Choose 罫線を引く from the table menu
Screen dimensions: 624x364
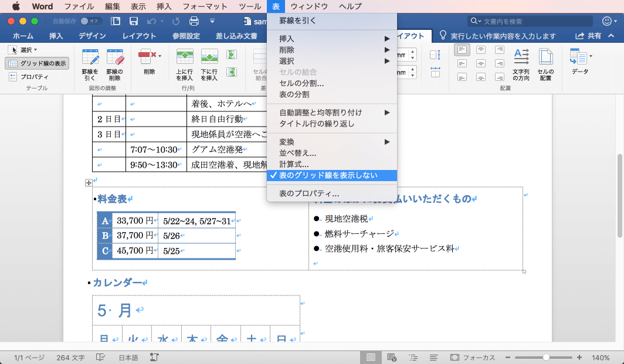332,21
